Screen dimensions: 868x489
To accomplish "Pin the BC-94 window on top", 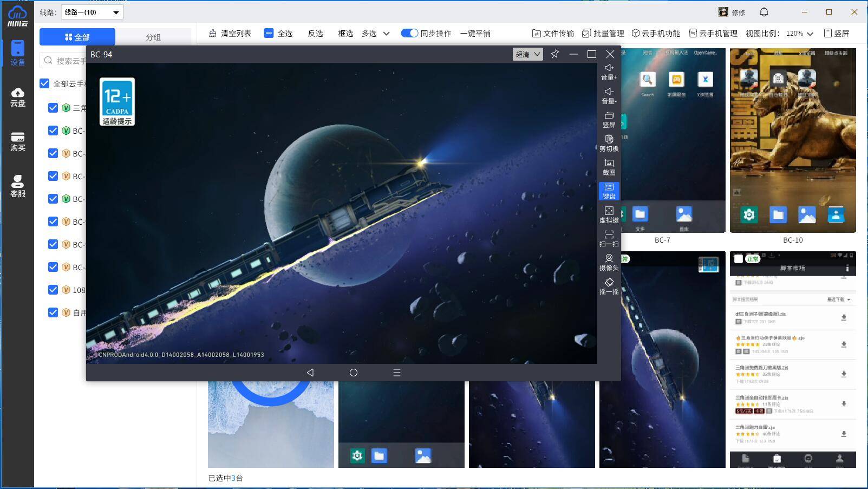I will (x=555, y=54).
